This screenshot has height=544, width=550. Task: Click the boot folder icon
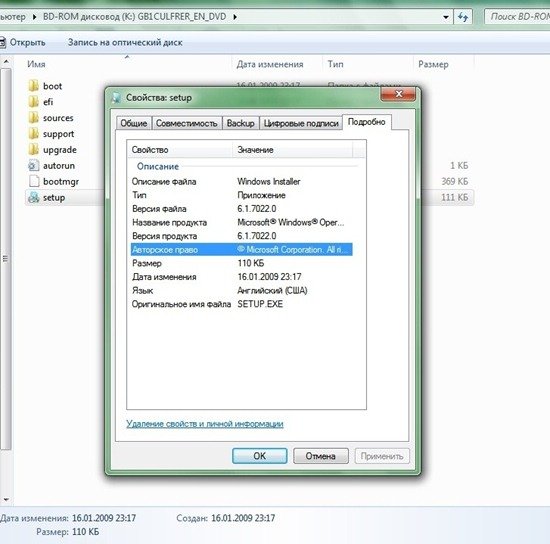(33, 86)
